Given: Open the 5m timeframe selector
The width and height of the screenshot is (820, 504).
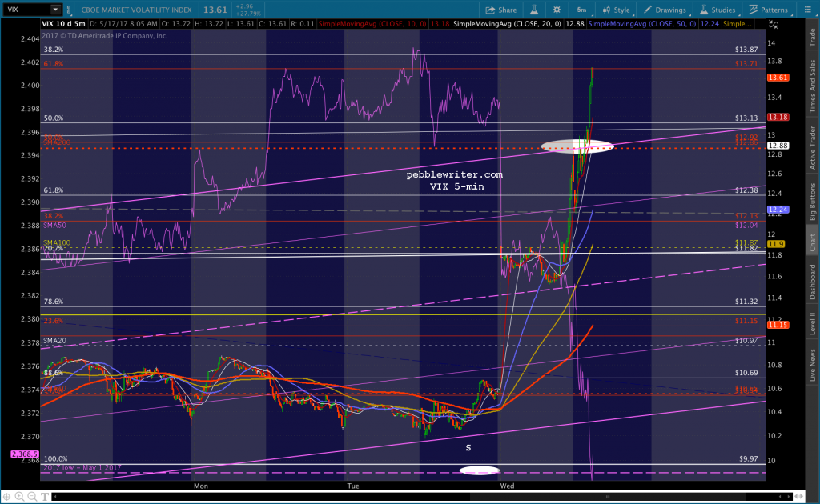Looking at the screenshot, I should click(x=581, y=10).
